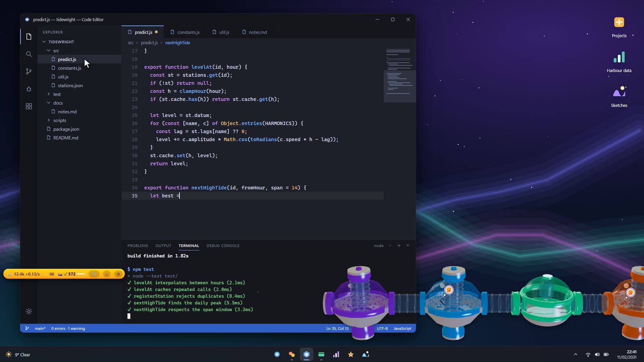Open the Harbour data desktop icon
This screenshot has width=644, height=362.
619,62
